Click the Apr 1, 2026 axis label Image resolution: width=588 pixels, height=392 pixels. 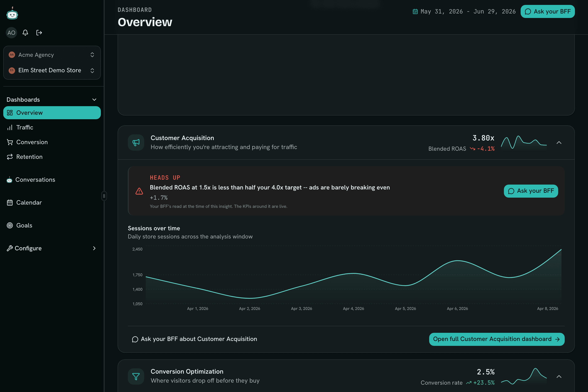click(x=197, y=308)
